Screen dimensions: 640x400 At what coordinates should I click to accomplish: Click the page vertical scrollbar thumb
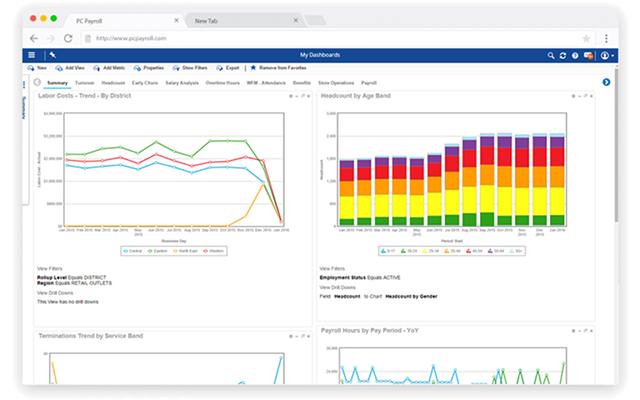point(616,145)
